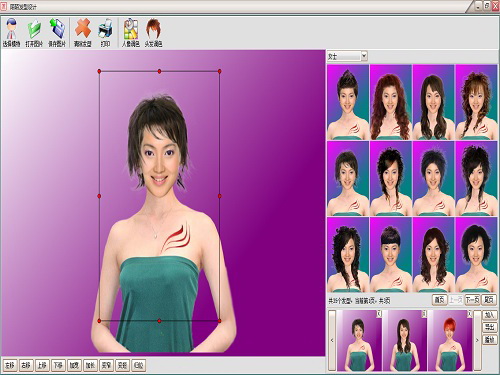Click the printer (打印) icon

105,32
